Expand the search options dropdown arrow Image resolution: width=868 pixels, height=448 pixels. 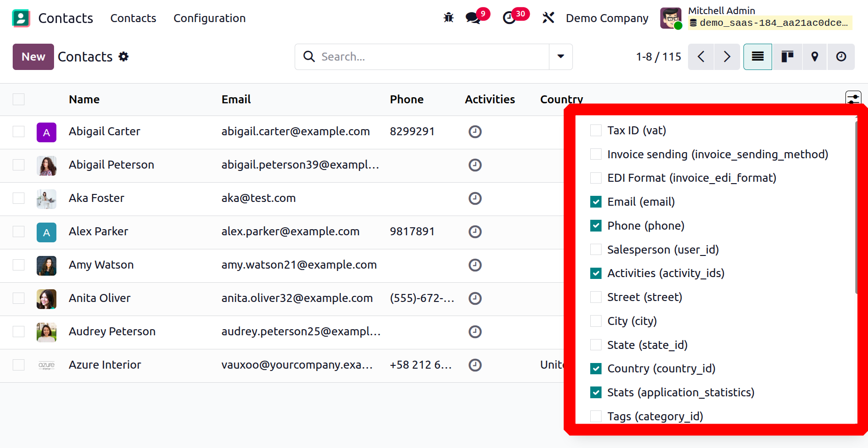(x=561, y=57)
